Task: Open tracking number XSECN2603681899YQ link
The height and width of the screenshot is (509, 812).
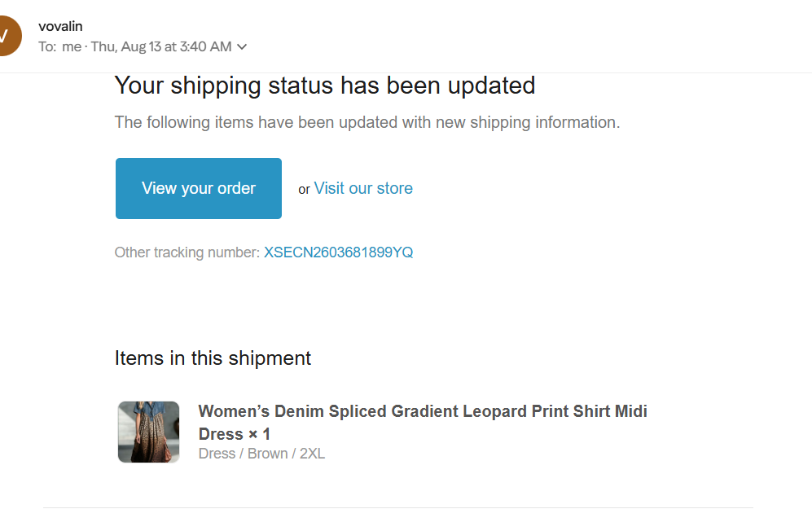Action: pos(338,252)
